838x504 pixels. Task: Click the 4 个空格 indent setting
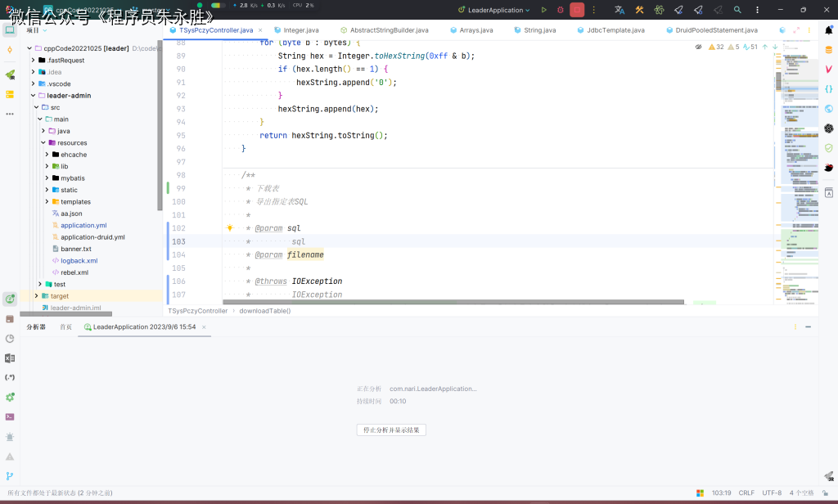[x=801, y=493]
